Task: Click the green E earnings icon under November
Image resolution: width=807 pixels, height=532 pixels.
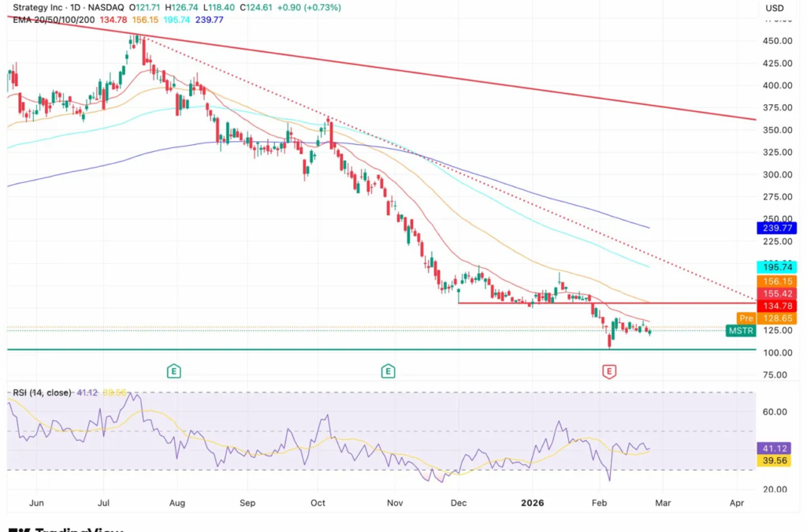Action: (387, 371)
